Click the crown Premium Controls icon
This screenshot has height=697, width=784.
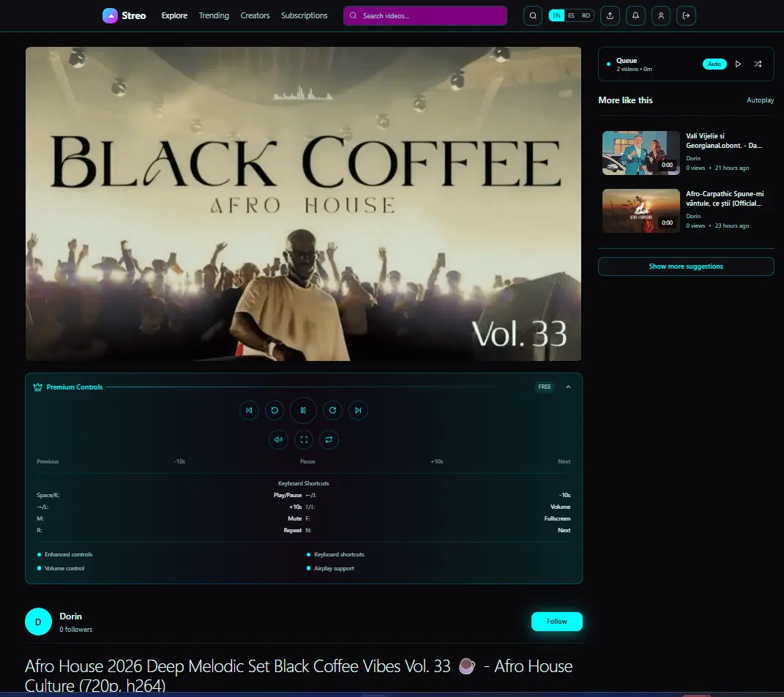point(37,387)
